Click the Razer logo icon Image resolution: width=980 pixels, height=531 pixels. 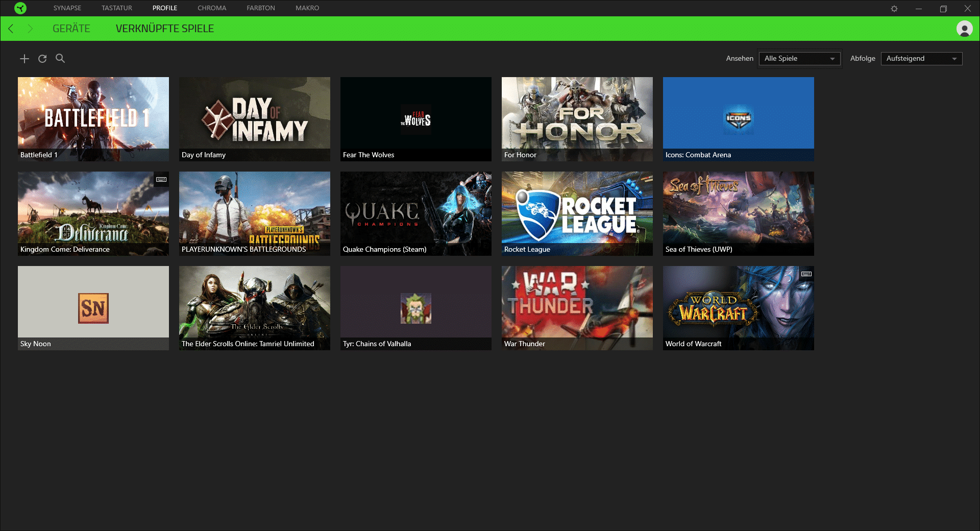[x=20, y=8]
